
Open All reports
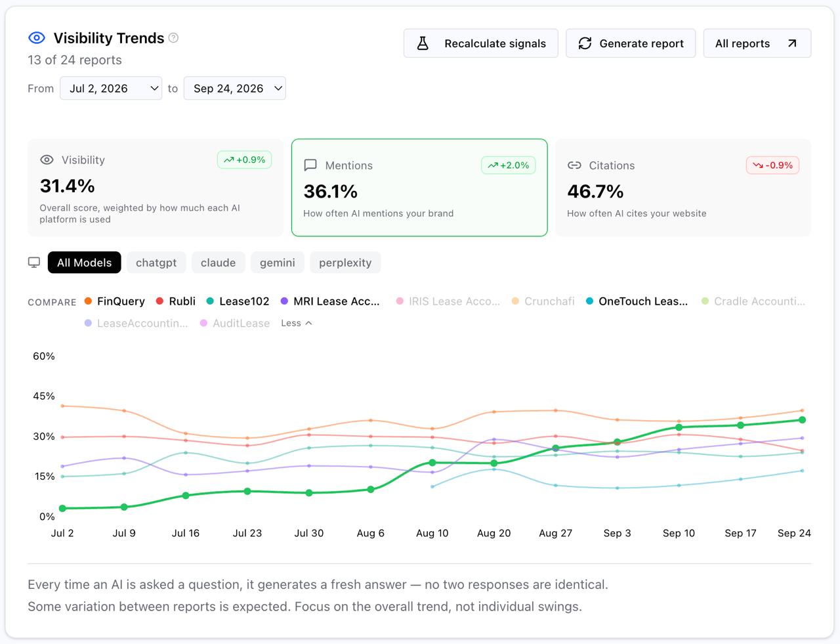pyautogui.click(x=757, y=43)
